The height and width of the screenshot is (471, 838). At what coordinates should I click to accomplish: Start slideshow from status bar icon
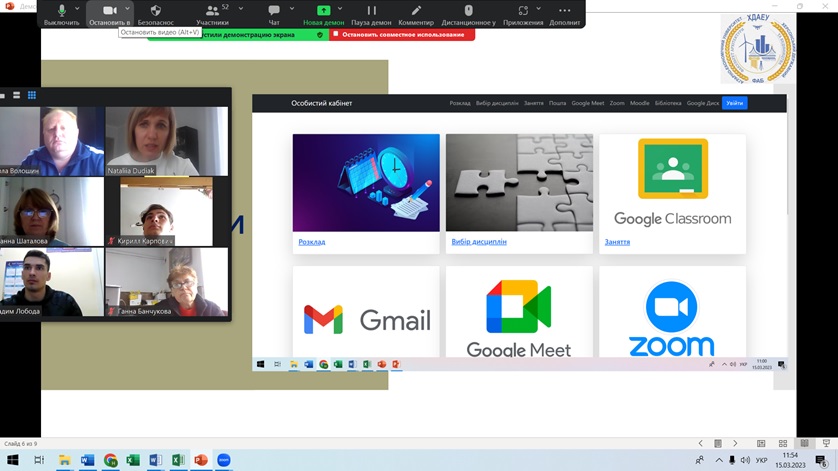826,443
